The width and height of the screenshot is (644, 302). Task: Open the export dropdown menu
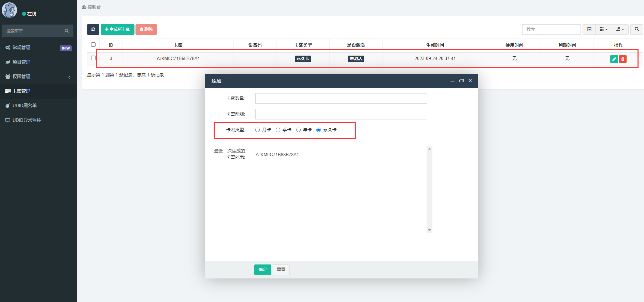tap(620, 29)
